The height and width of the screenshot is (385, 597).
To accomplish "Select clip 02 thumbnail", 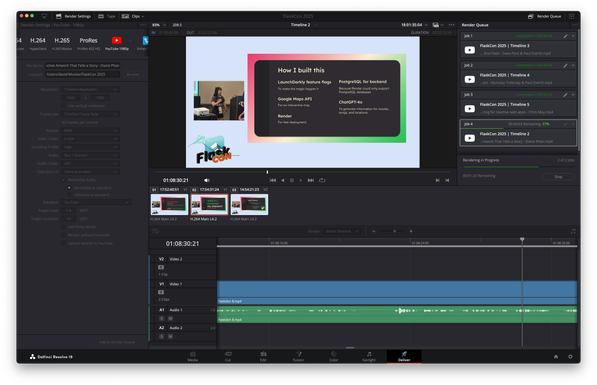I will click(x=209, y=204).
